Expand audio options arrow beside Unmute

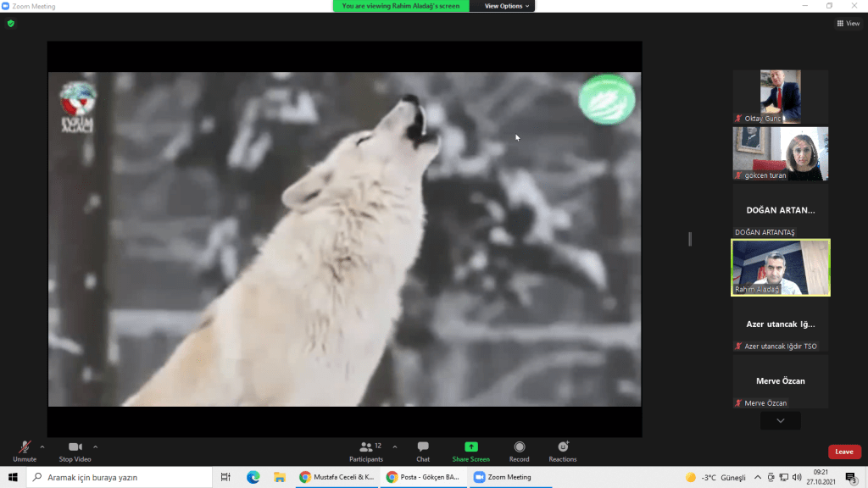[42, 446]
